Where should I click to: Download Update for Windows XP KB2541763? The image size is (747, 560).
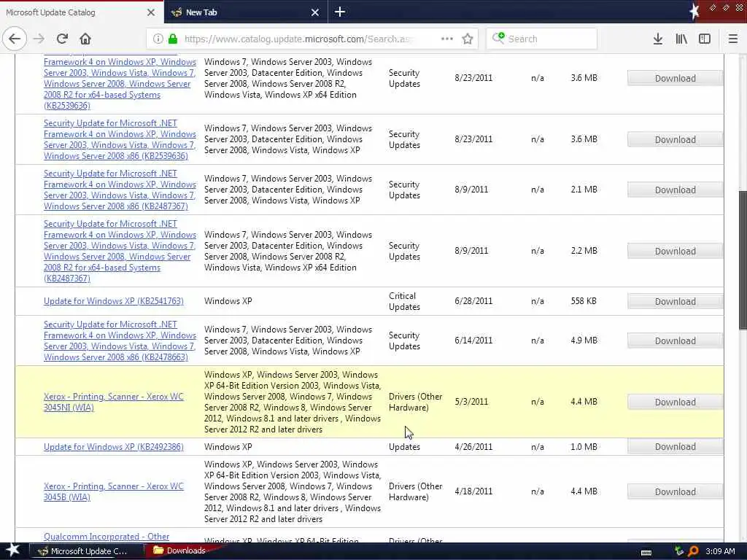pos(675,301)
